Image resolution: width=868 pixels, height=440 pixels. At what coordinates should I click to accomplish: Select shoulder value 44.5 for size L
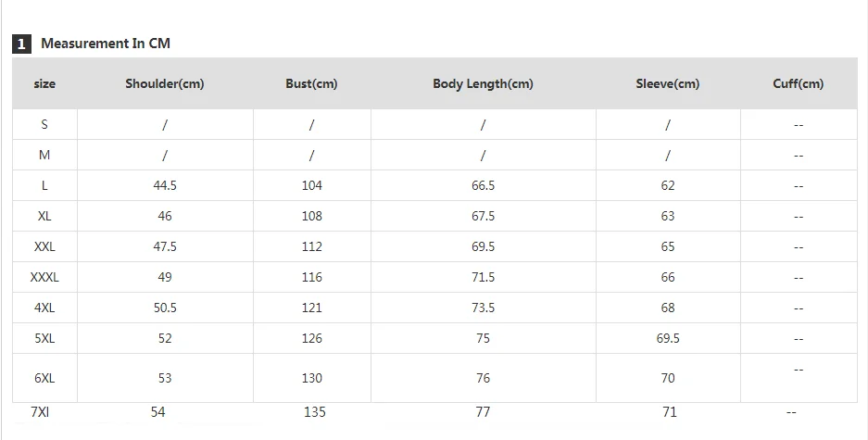point(165,185)
